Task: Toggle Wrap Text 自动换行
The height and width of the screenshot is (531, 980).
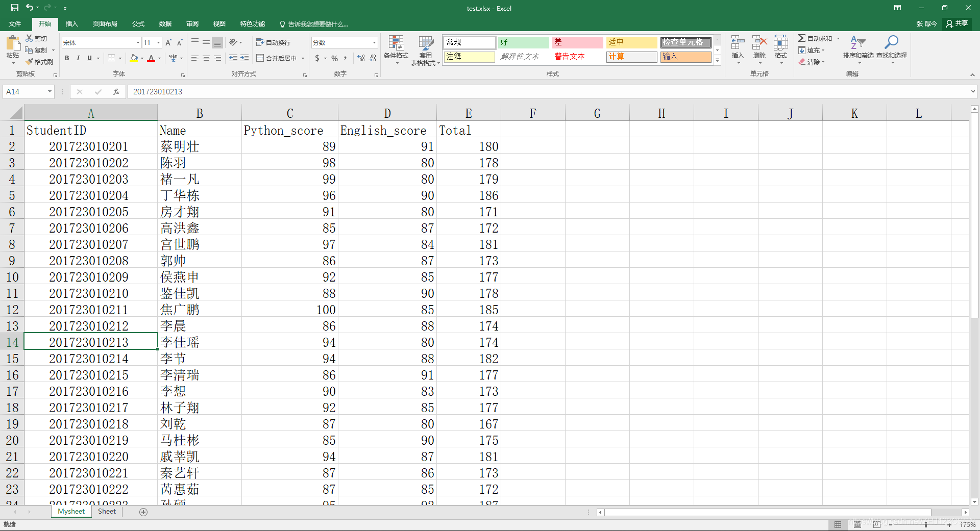Action: pos(273,42)
